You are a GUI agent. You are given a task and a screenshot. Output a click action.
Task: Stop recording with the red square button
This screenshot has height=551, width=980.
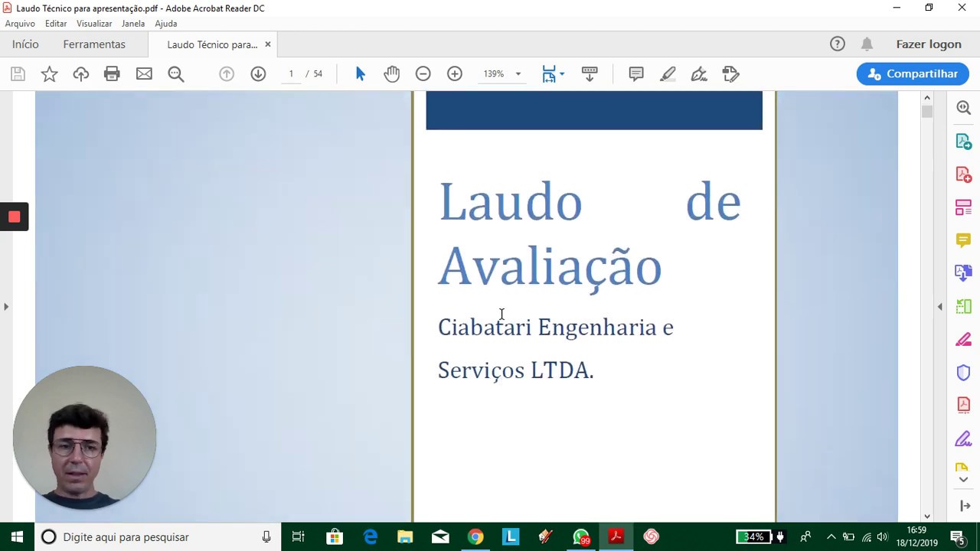click(x=14, y=217)
